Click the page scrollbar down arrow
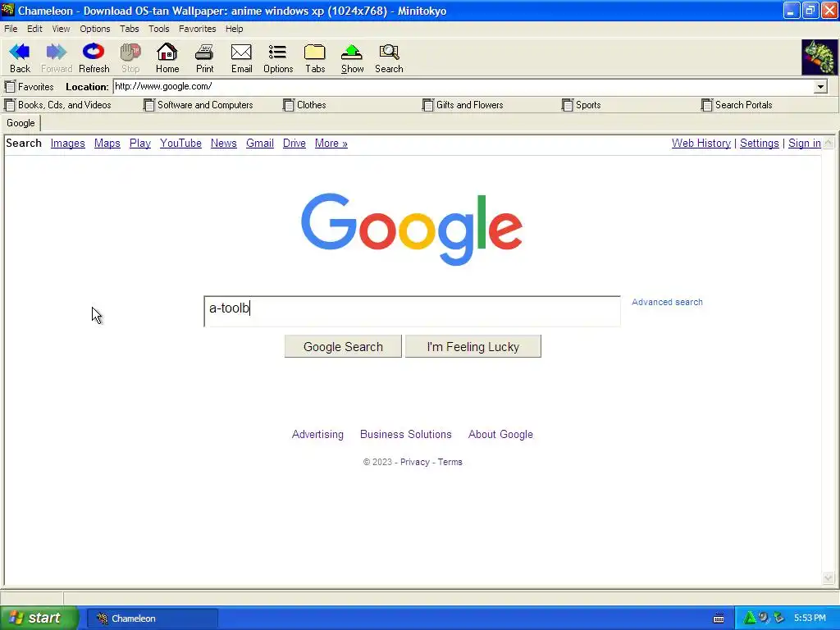The image size is (840, 630). click(829, 577)
